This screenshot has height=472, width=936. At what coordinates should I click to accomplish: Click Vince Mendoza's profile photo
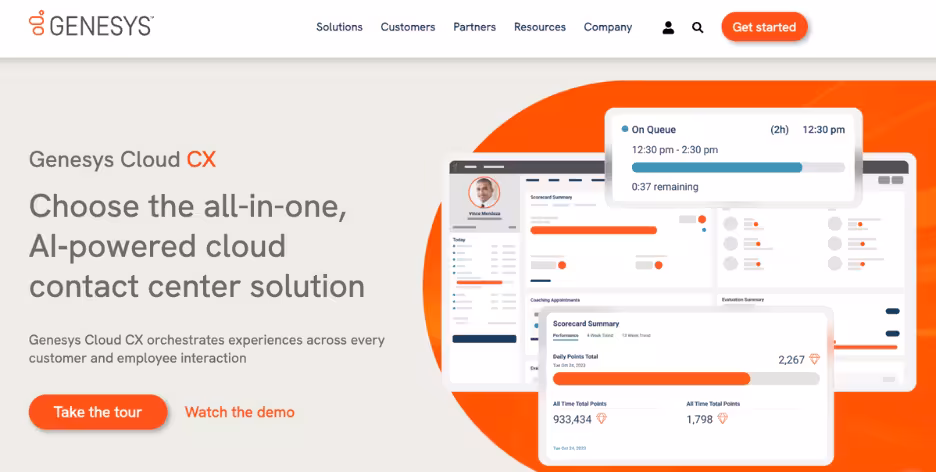pyautogui.click(x=484, y=192)
